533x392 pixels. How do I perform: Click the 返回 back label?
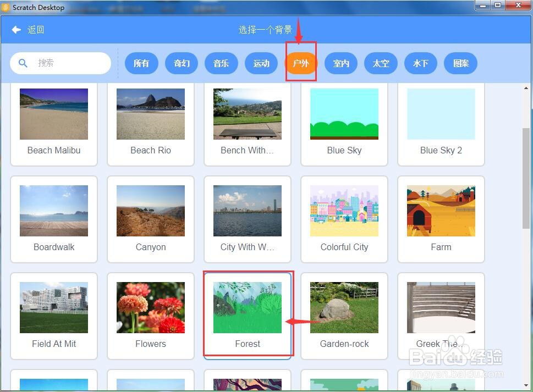click(x=36, y=30)
